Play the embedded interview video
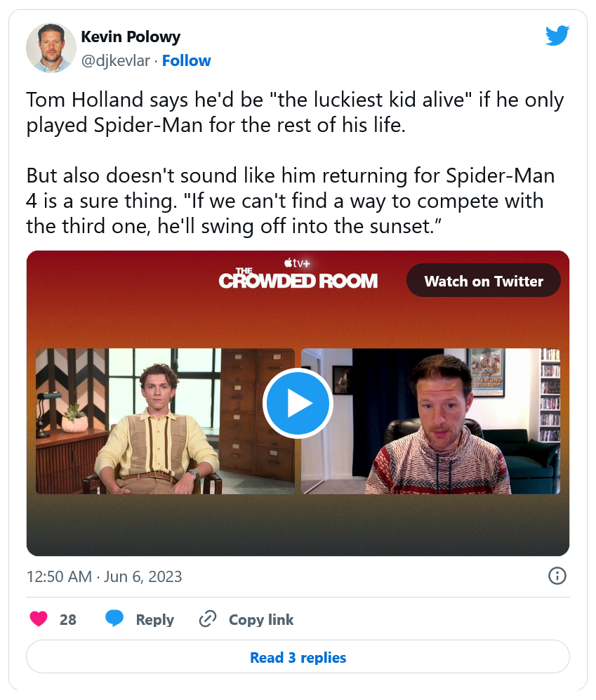596x700 pixels. click(298, 403)
